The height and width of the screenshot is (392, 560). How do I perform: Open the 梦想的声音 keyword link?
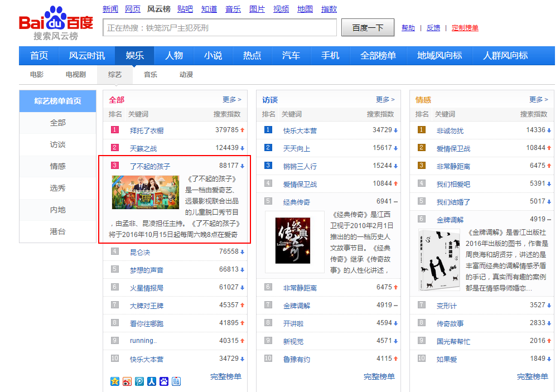pyautogui.click(x=147, y=270)
